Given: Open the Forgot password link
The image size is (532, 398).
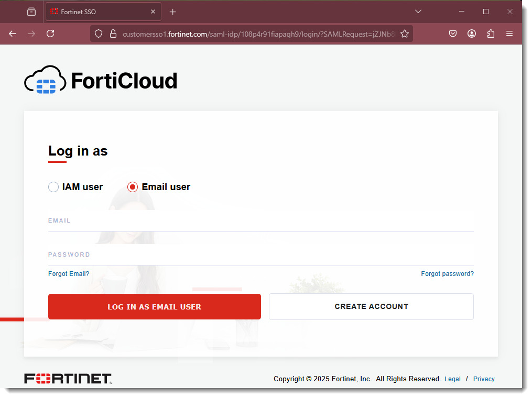Looking at the screenshot, I should [x=447, y=273].
